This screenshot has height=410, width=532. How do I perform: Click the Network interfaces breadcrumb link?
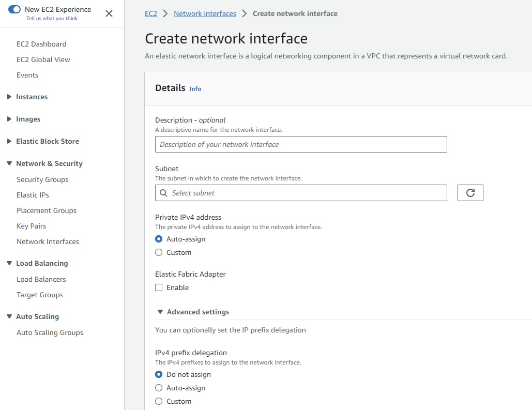pyautogui.click(x=205, y=13)
